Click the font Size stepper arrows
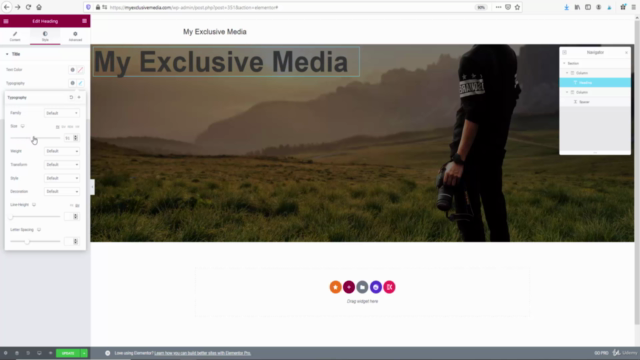Image resolution: width=640 pixels, height=360 pixels. [76, 138]
